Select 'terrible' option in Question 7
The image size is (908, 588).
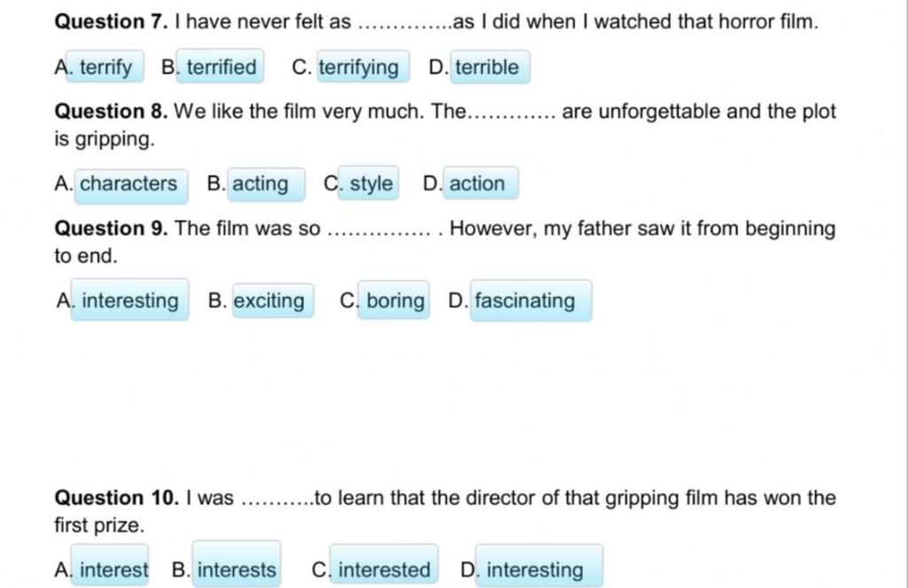point(489,67)
